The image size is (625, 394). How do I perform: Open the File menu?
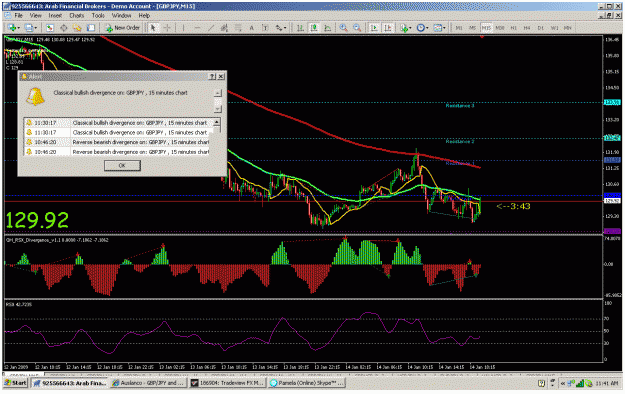[x=18, y=16]
